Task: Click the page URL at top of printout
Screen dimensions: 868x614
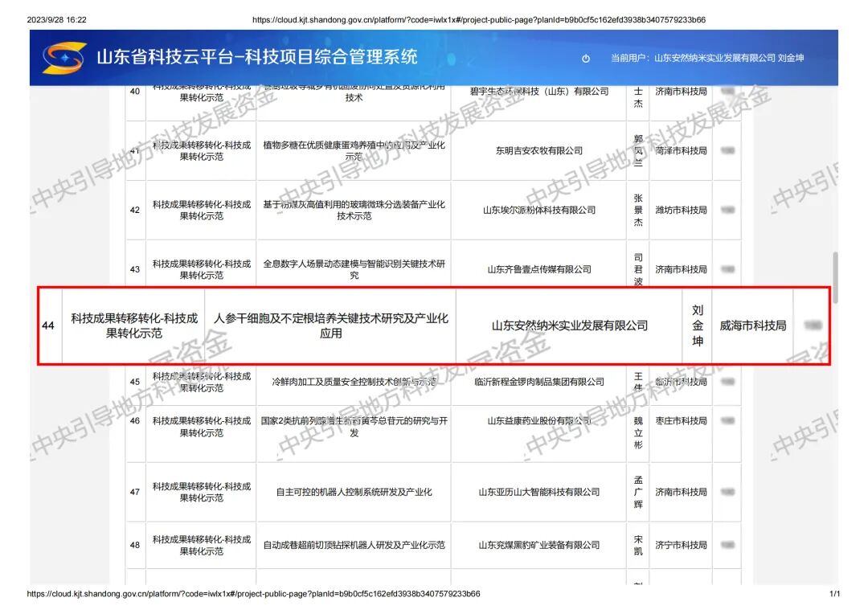Action: 479,20
